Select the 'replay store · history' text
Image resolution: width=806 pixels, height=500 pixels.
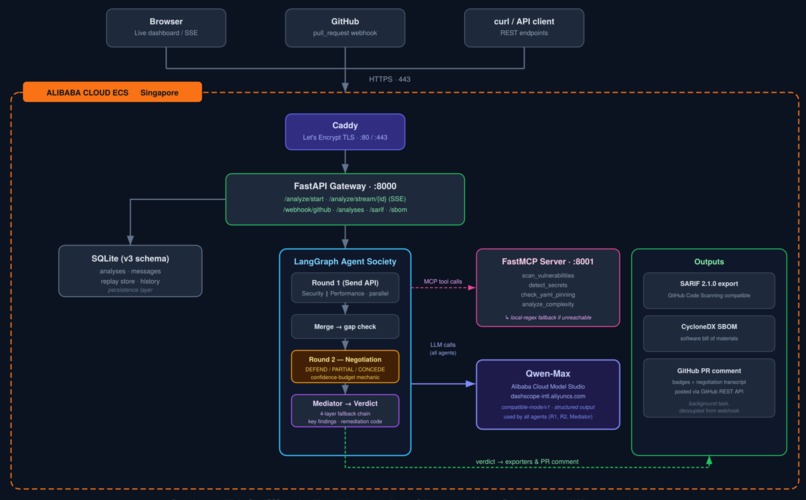tap(130, 282)
